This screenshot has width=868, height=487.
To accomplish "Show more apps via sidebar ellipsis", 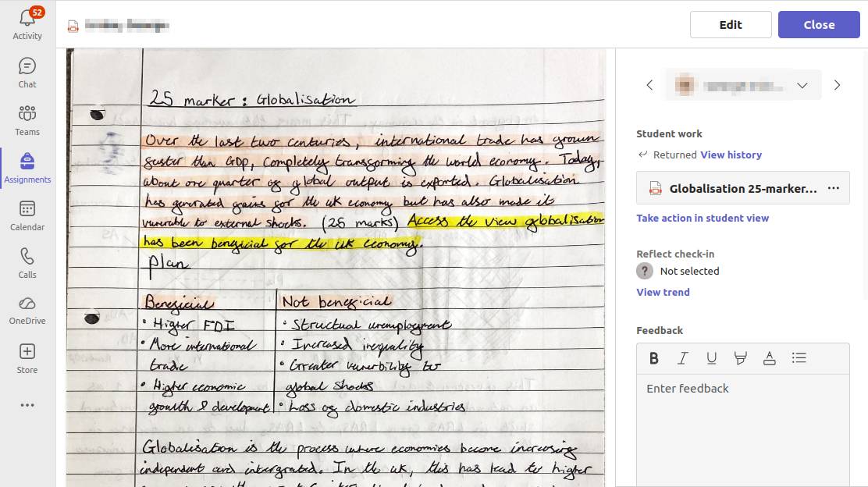I will (27, 405).
